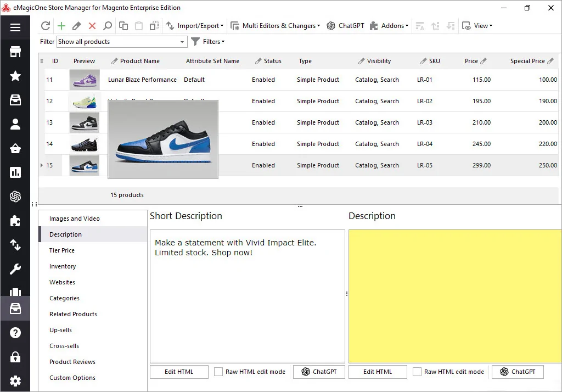Open the shopping basket icon in the sidebar

pos(15,148)
